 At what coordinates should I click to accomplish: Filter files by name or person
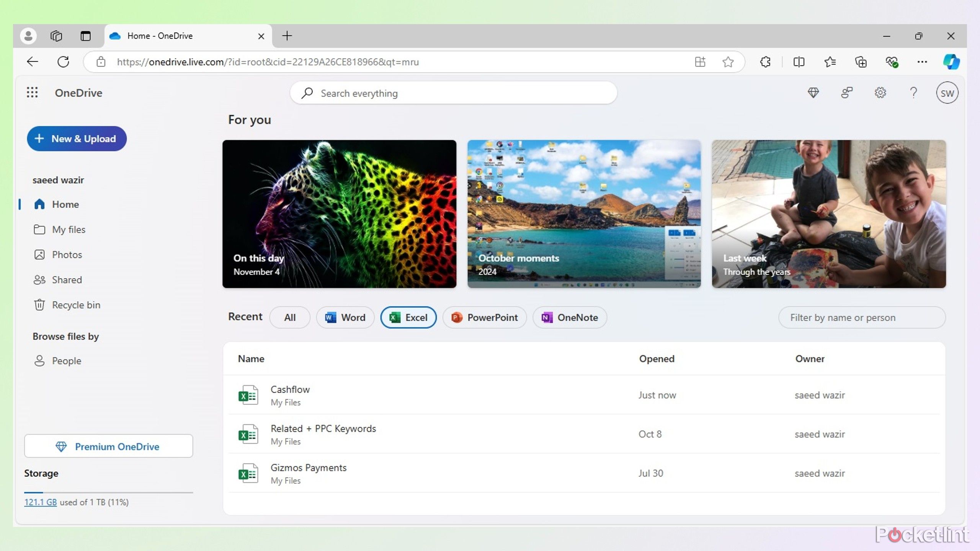pyautogui.click(x=863, y=317)
